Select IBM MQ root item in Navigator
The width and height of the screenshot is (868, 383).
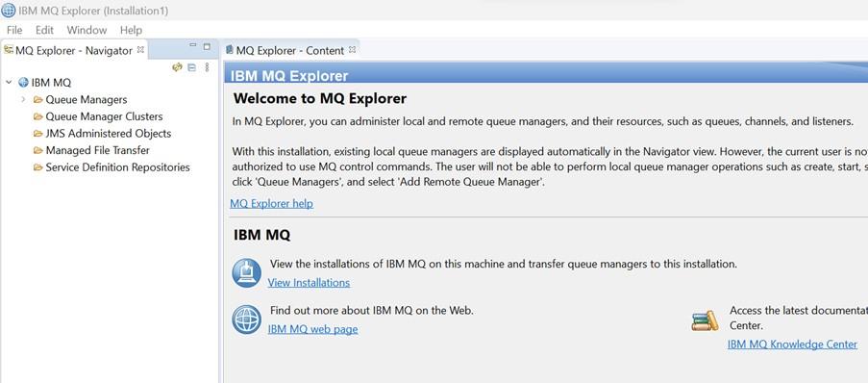click(x=51, y=83)
